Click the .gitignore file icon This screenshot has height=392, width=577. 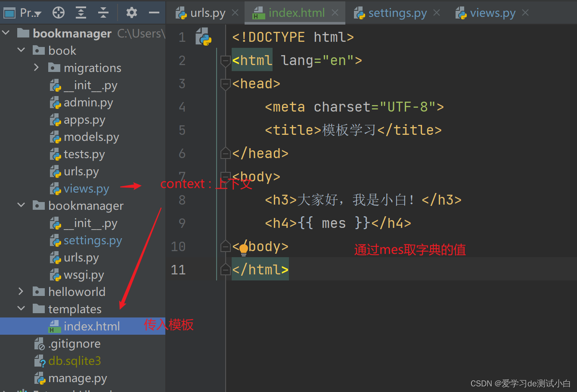(x=40, y=344)
